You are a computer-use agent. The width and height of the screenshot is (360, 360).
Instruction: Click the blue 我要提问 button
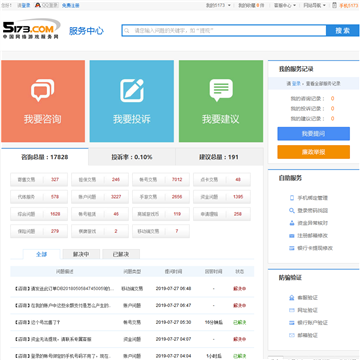click(x=313, y=134)
